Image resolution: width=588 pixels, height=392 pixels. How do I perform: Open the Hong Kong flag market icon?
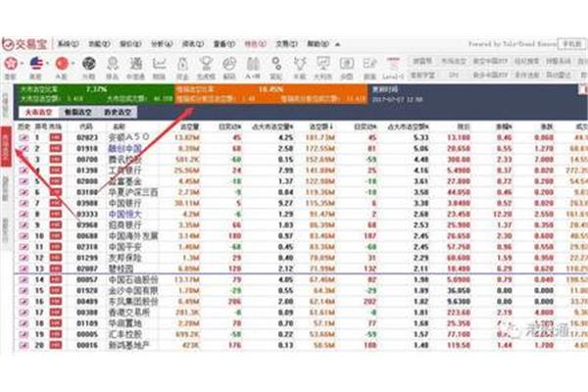tap(10, 64)
